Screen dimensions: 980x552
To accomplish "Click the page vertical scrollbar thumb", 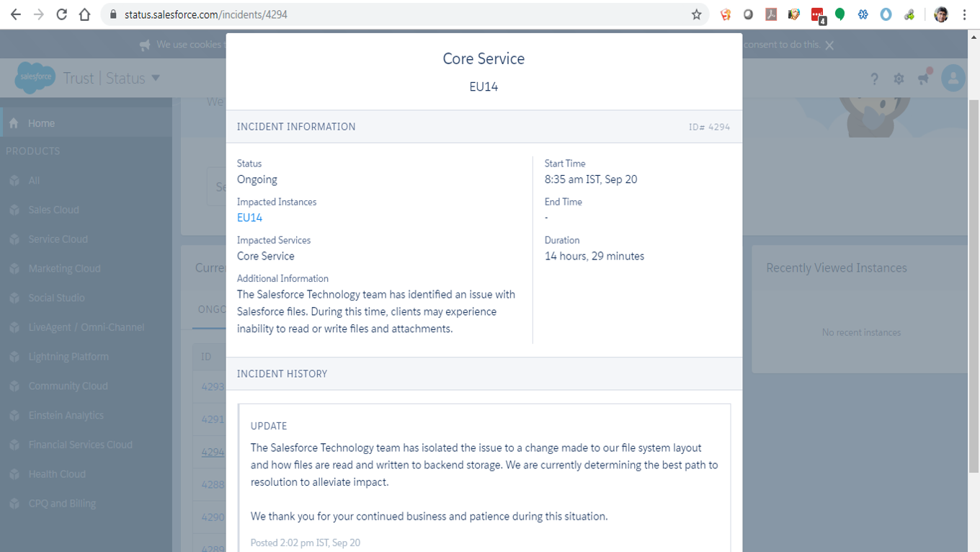I will tap(974, 285).
